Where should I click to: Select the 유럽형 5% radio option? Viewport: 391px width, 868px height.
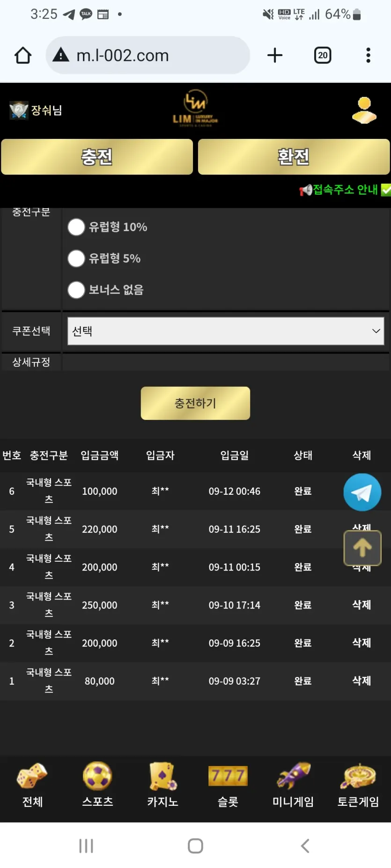[x=76, y=258]
